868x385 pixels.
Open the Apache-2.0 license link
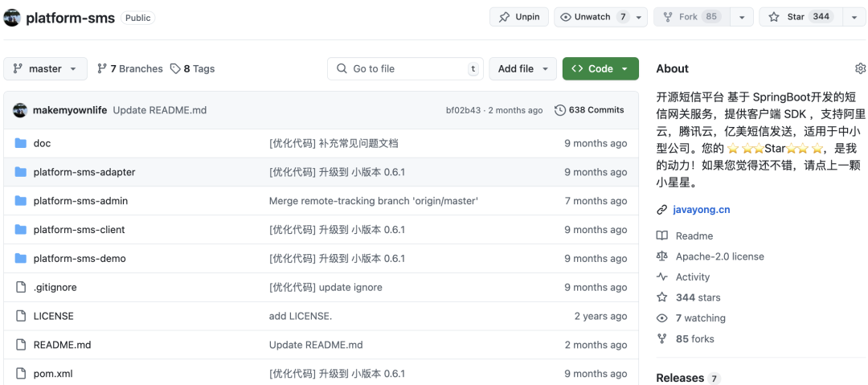pyautogui.click(x=719, y=256)
